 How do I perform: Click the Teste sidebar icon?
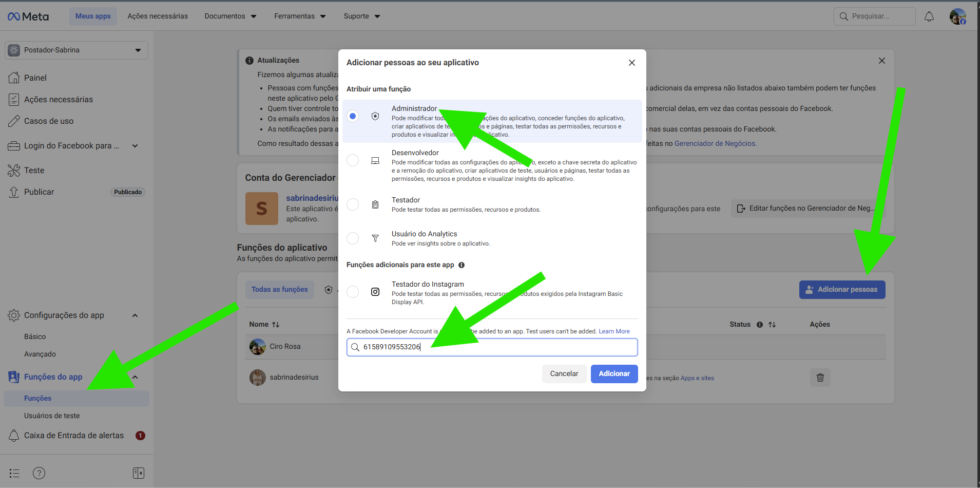(14, 170)
